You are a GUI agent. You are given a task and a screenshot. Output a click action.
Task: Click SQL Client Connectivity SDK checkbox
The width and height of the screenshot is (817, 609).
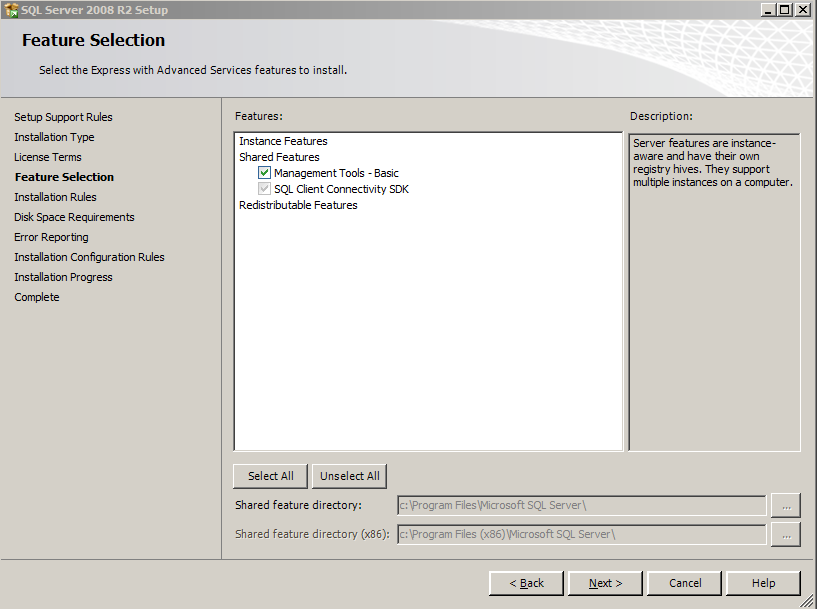264,189
